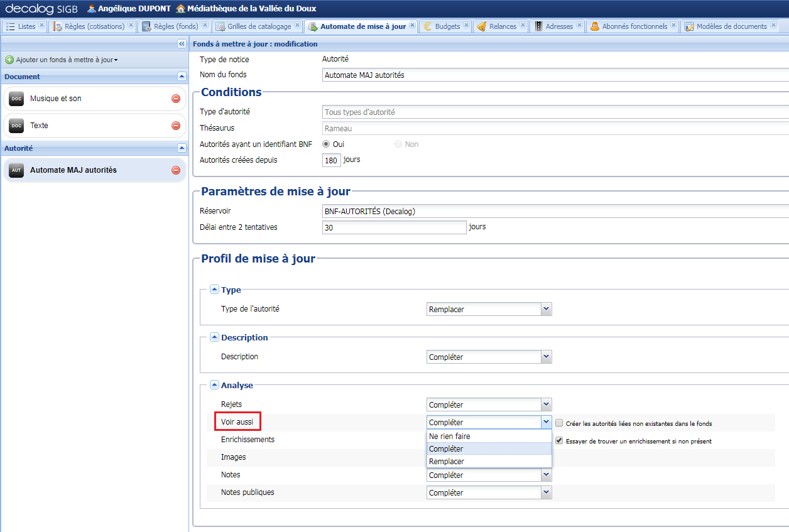Click the DOC icon next to "Musique et son"
Viewport: 789px width, 532px height.
click(x=16, y=99)
